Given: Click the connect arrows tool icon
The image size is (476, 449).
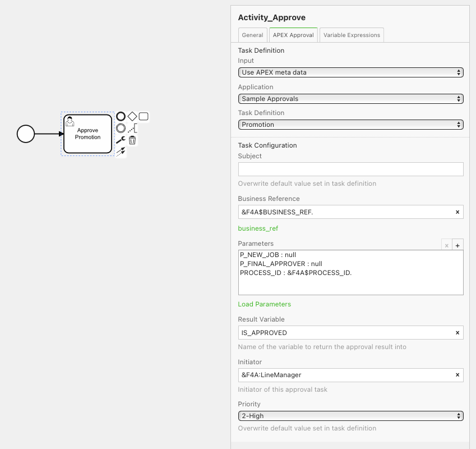Looking at the screenshot, I should click(x=121, y=152).
